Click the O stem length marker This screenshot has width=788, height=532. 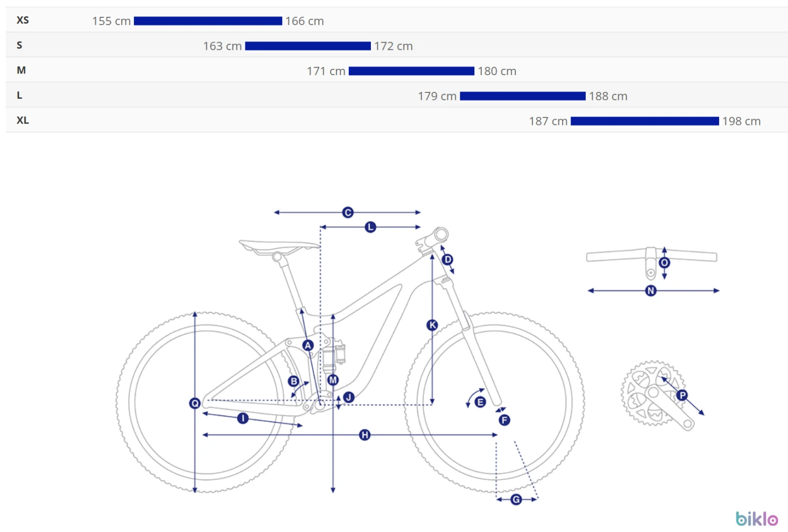coord(665,263)
